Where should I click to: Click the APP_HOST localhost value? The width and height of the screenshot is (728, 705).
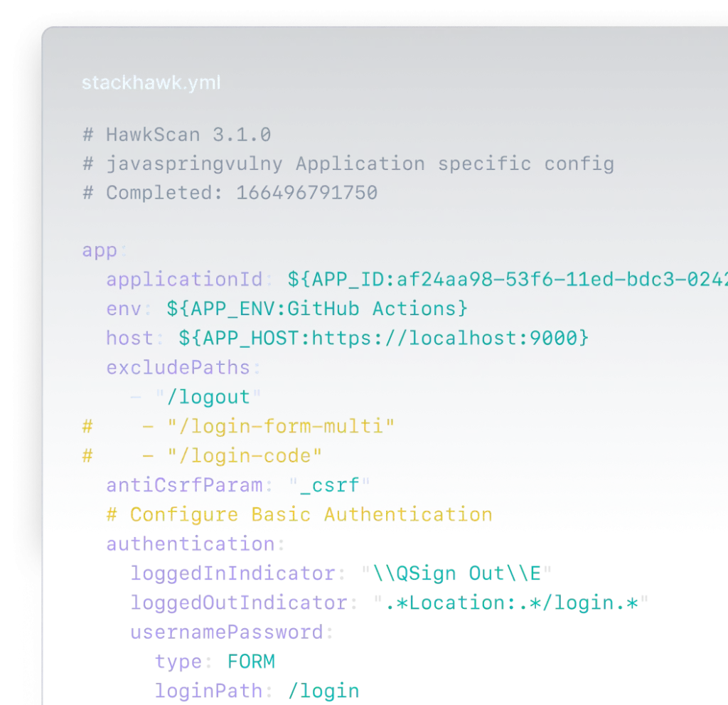tap(384, 338)
